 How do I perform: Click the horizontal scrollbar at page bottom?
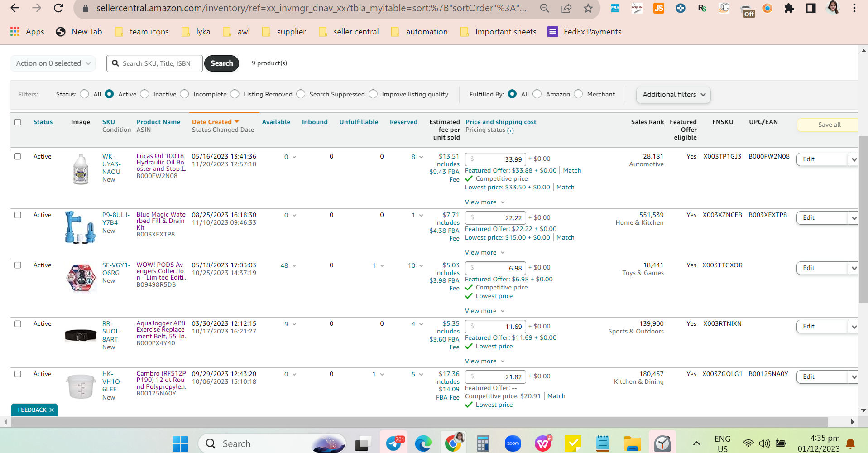(420, 422)
